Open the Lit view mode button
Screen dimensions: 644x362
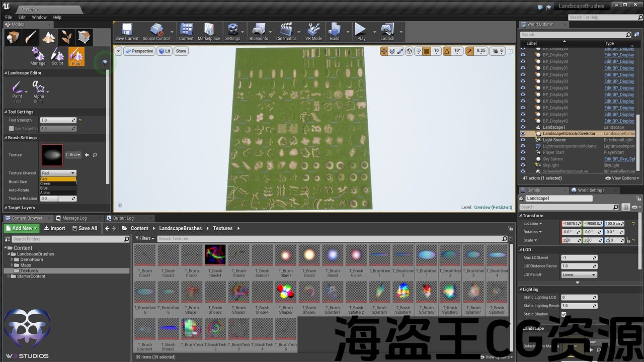[x=164, y=51]
